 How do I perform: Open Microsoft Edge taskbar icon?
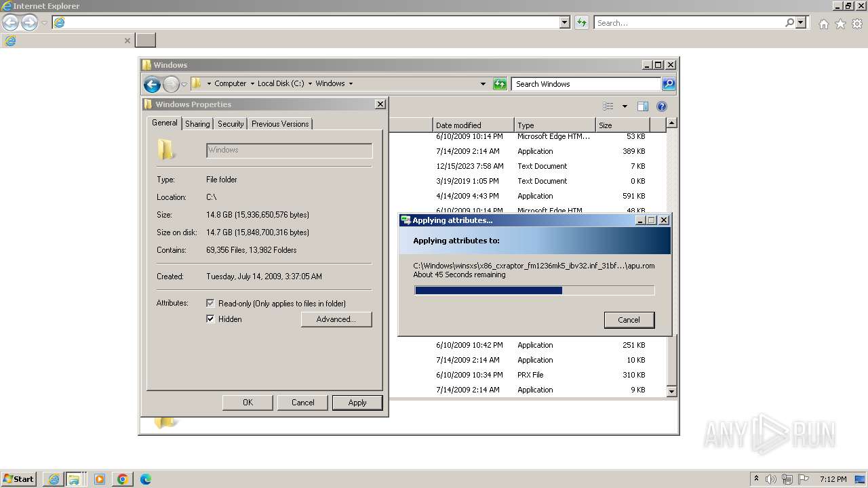145,479
